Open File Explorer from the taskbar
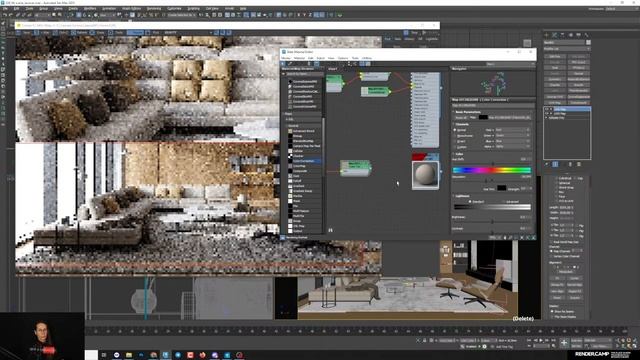The height and width of the screenshot is (360, 640). [x=129, y=355]
